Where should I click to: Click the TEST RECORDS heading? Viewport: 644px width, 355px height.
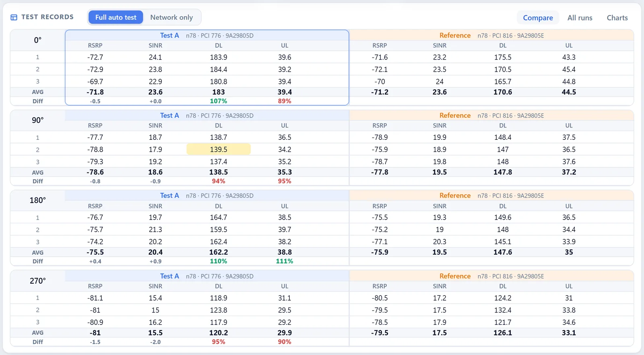click(x=47, y=17)
